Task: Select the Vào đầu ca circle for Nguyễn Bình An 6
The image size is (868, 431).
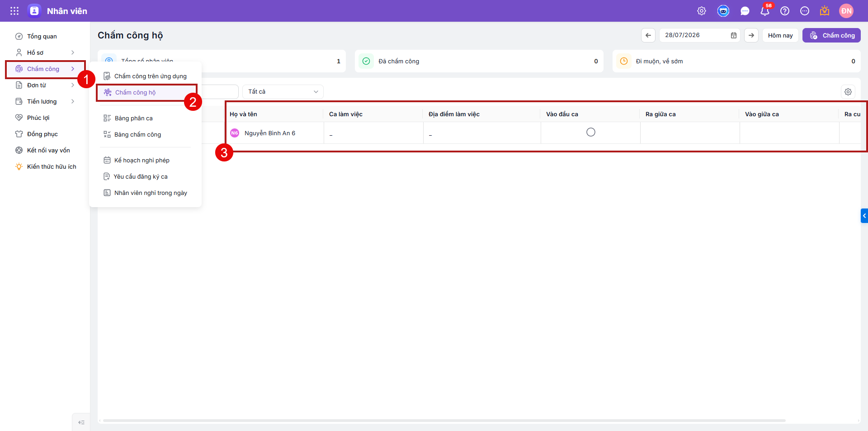Action: tap(591, 132)
